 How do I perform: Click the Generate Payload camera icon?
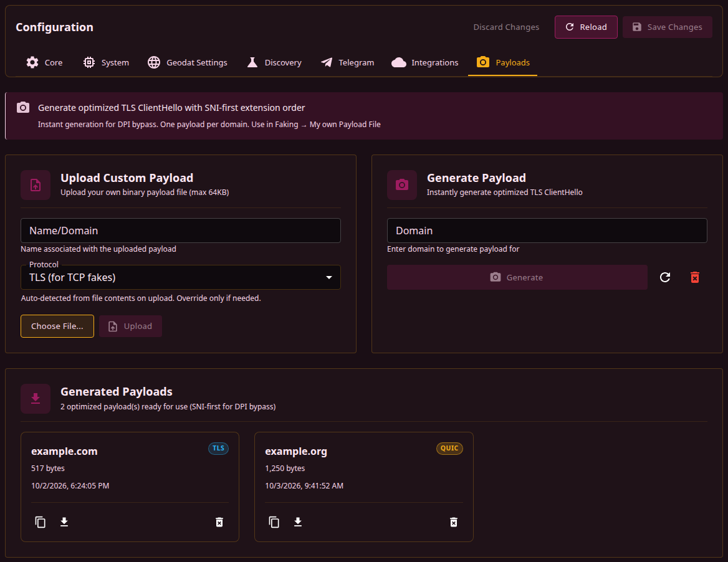[402, 185]
